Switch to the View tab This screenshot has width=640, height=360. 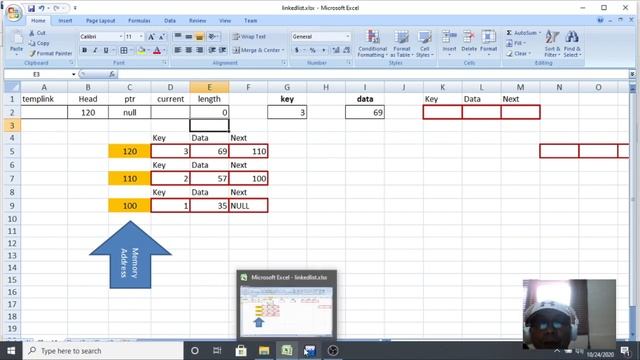click(x=225, y=21)
